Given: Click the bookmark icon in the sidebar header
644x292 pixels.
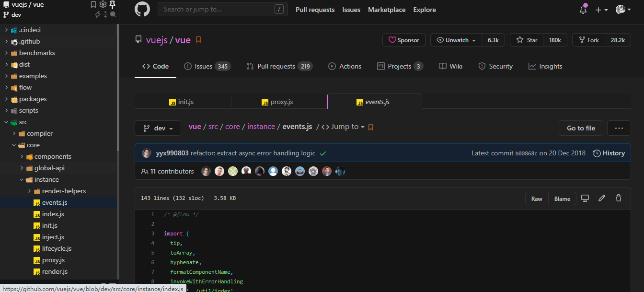Looking at the screenshot, I should pyautogui.click(x=93, y=5).
